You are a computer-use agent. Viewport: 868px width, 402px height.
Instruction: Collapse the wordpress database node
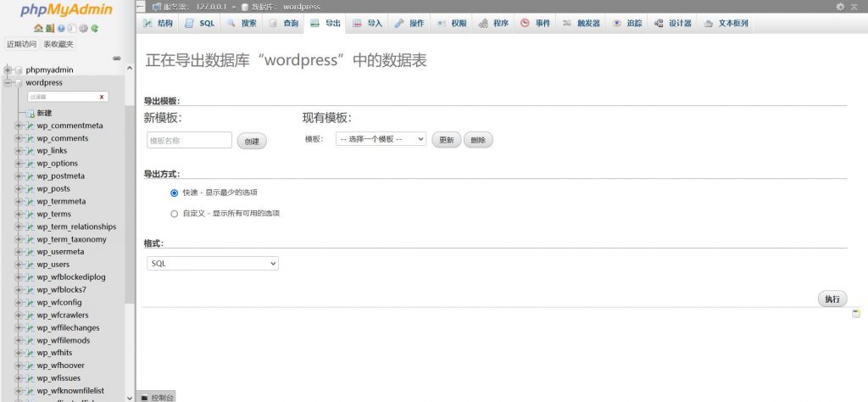click(8, 83)
